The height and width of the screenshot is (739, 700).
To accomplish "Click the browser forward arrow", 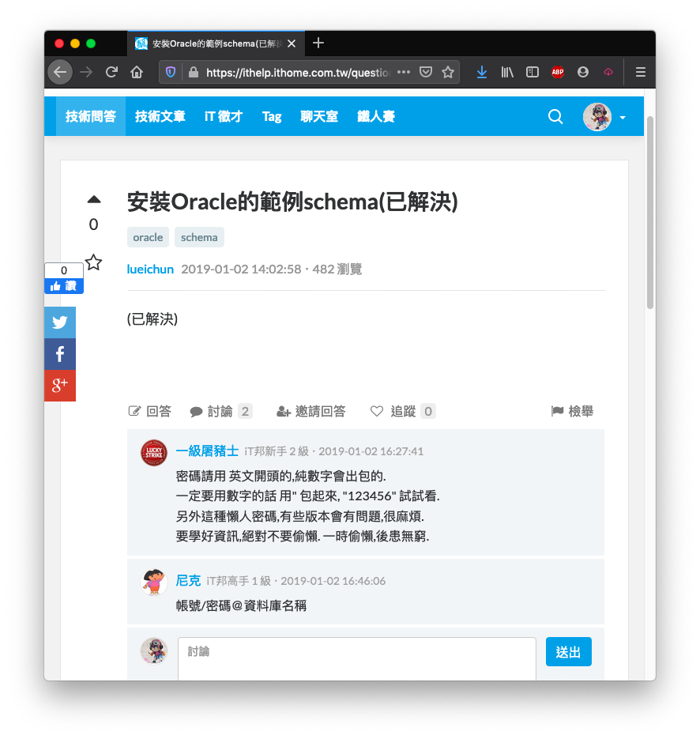I will point(86,72).
